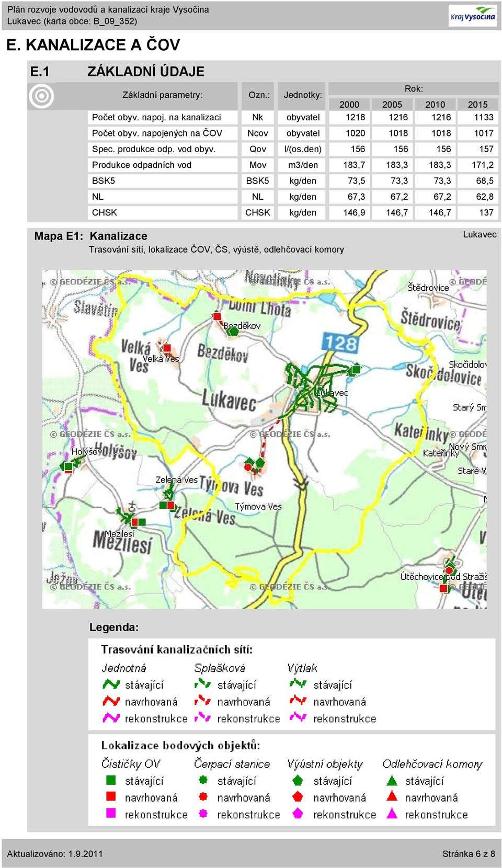The height and width of the screenshot is (868, 502).
Task: Click the value 171,2 in Mov row
Action: pyautogui.click(x=483, y=165)
